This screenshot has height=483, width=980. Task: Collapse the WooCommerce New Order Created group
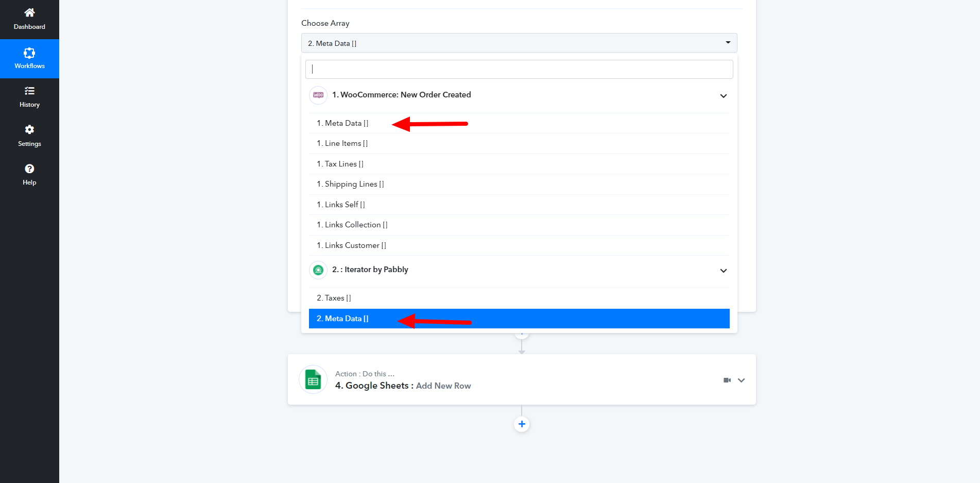click(x=724, y=96)
